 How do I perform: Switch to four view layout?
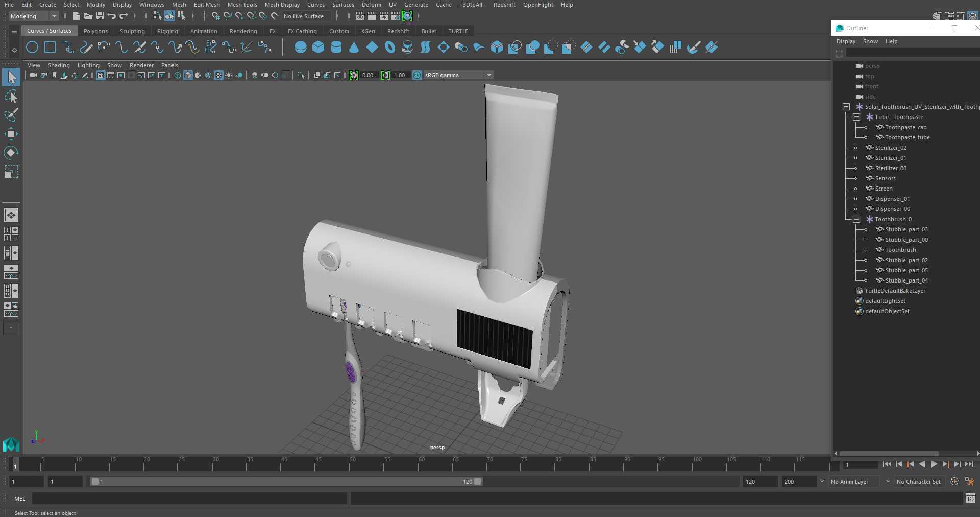point(11,234)
